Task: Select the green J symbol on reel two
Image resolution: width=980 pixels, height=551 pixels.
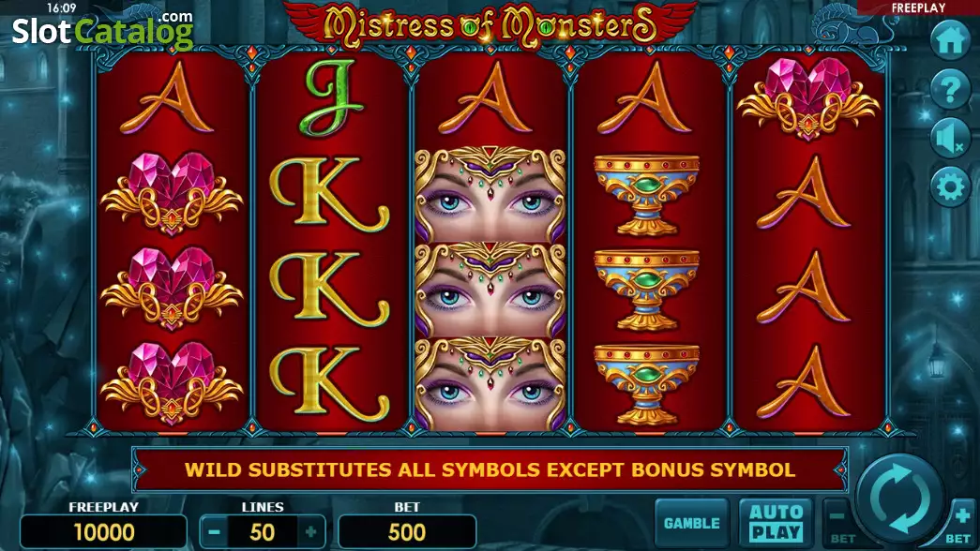Action: (333, 98)
